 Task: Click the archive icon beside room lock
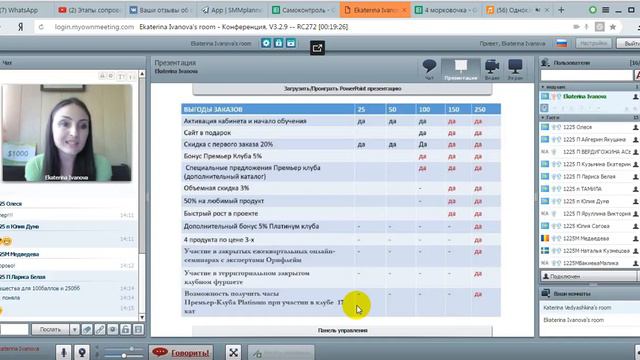(291, 43)
